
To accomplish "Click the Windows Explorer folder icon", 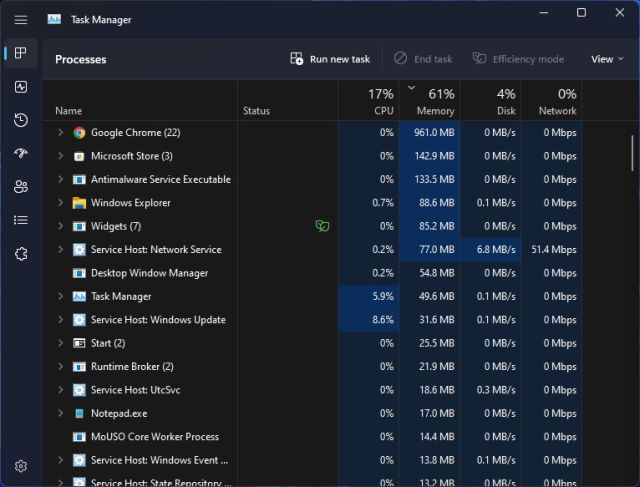I will coord(79,203).
